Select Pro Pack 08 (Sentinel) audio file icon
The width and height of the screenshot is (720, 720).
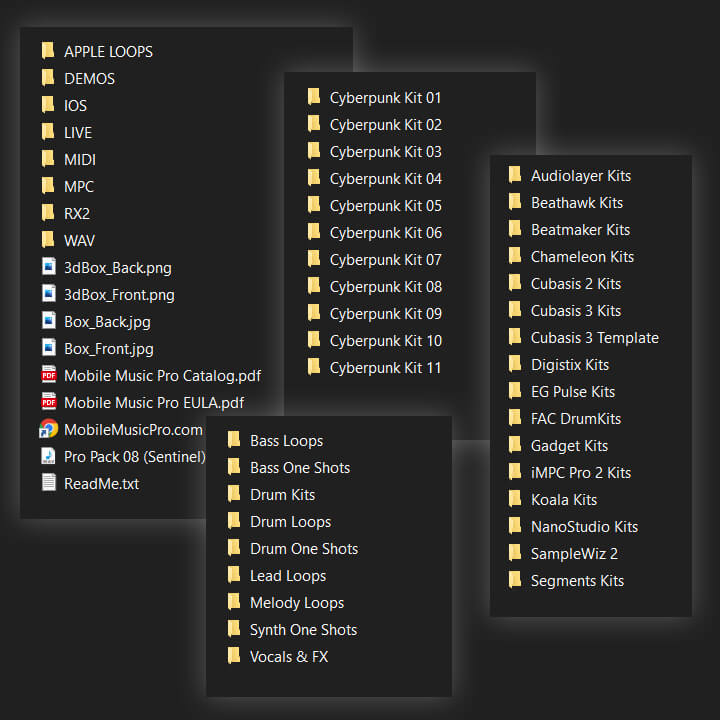(x=49, y=456)
